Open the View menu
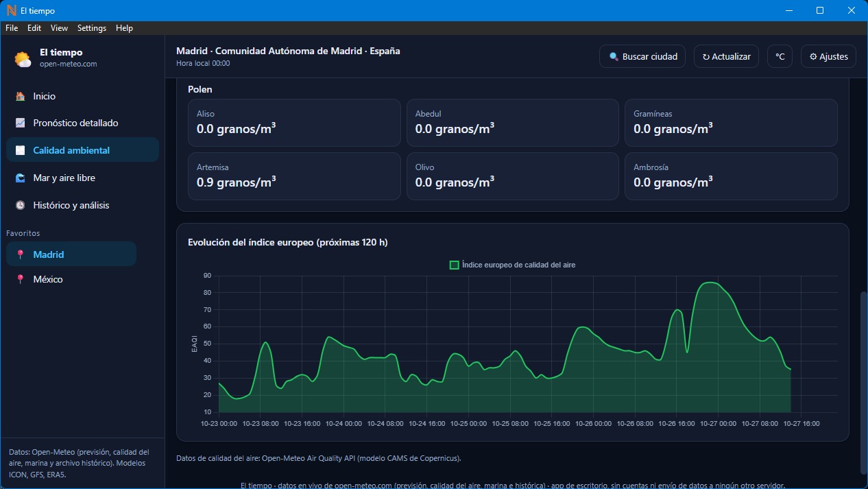Screen dimensions: 868x489 [x=60, y=28]
